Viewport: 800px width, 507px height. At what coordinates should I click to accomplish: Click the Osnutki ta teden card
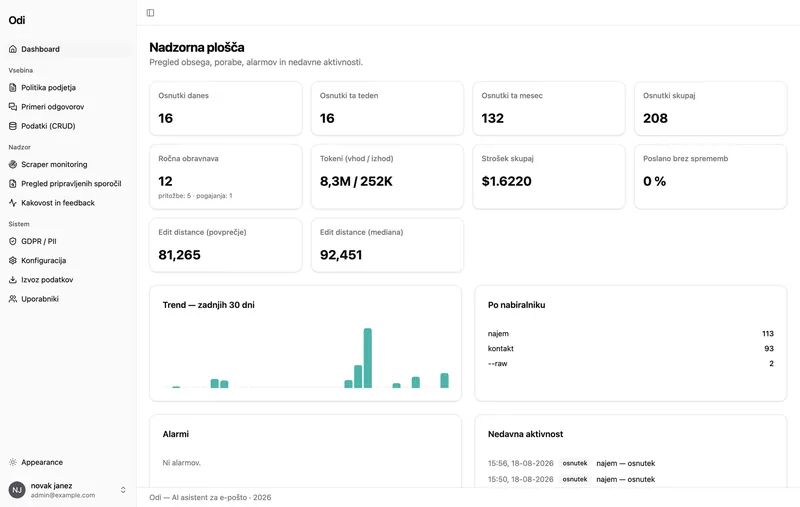387,109
